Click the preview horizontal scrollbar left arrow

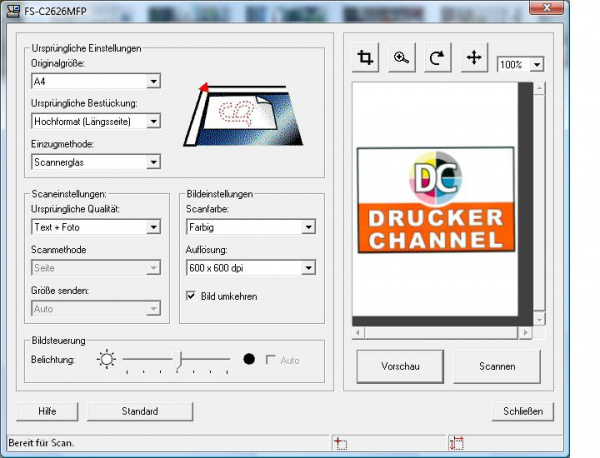pos(359,332)
